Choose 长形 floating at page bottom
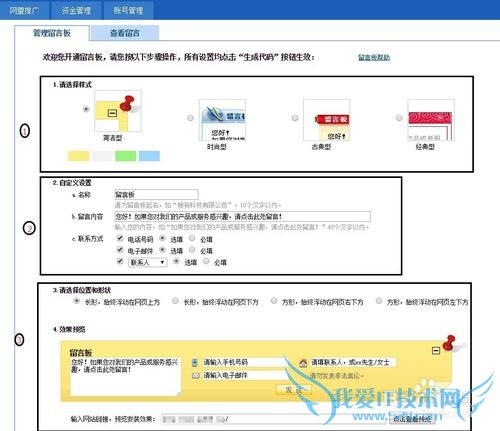Viewport: 500px width, 431px height. pos(175,301)
